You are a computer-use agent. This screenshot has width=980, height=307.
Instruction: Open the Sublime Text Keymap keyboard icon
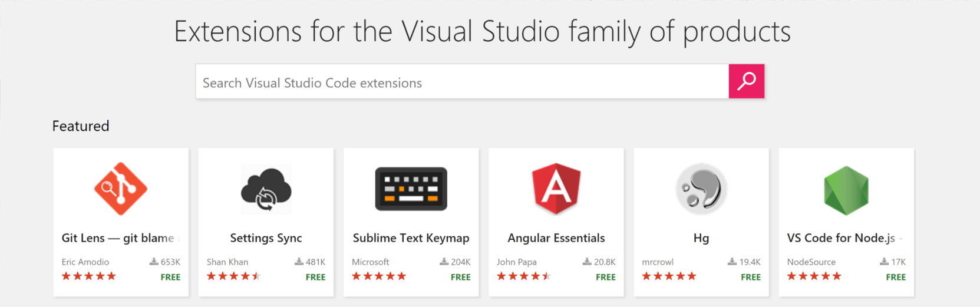411,189
